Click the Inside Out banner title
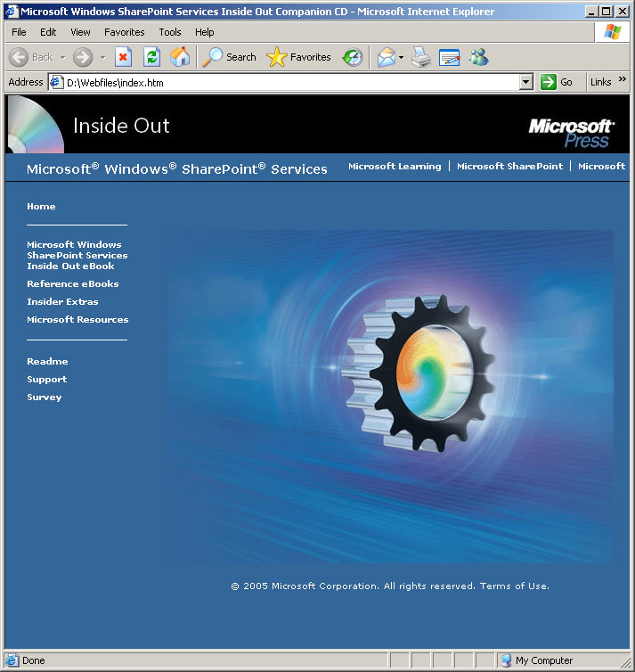The image size is (635, 672). coord(121,126)
